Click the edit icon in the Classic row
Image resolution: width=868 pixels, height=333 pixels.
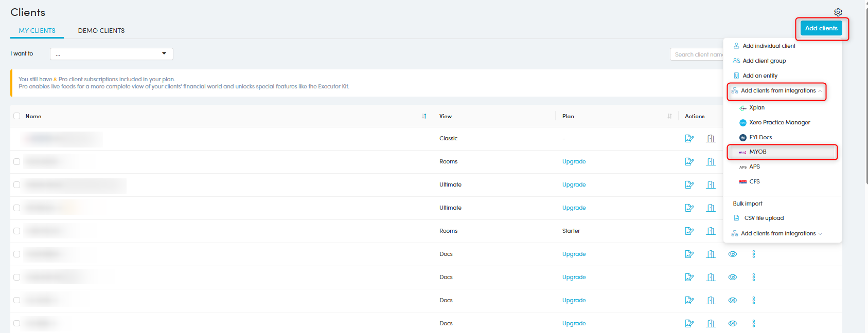point(689,138)
